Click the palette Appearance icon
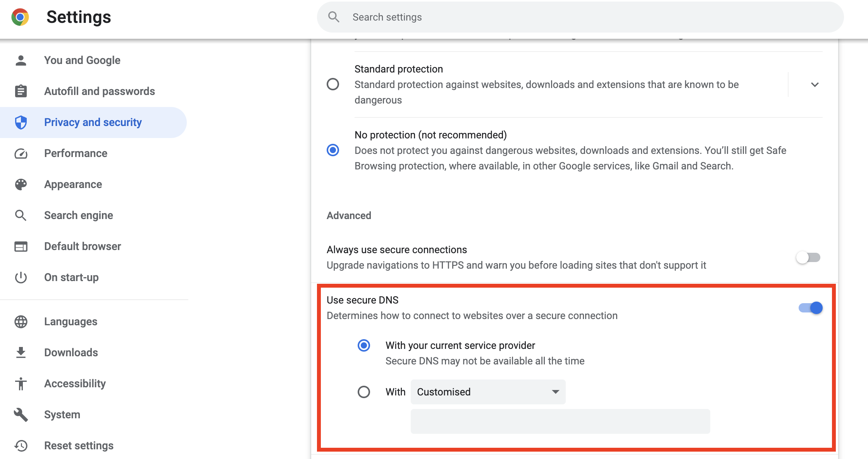 [x=21, y=185]
